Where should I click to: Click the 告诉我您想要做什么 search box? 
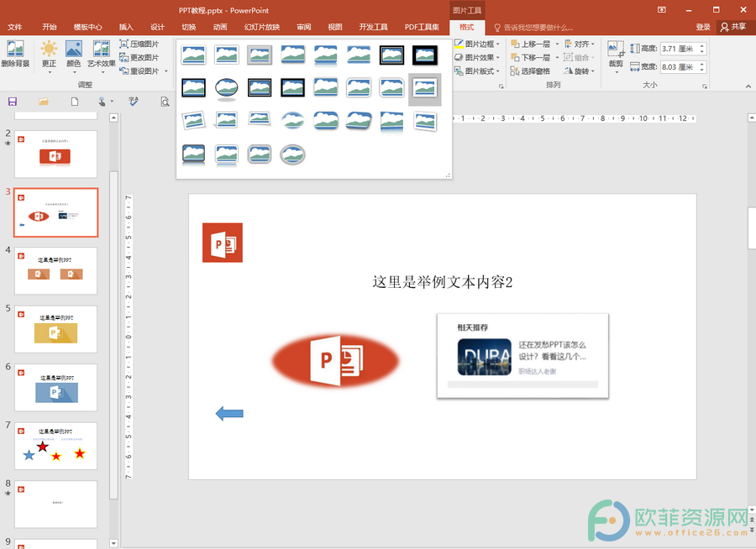(533, 28)
